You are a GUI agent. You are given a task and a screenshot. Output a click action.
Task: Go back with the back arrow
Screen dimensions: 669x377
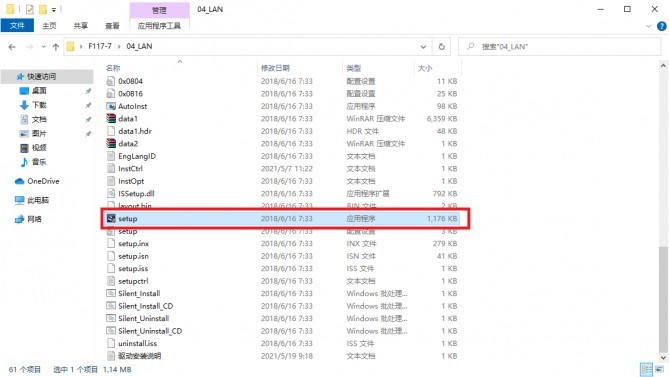pos(12,46)
